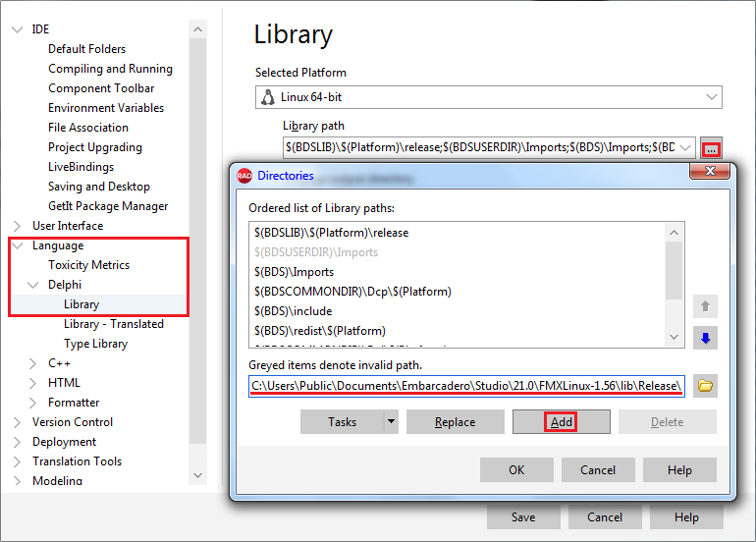Open GetIt Package Manager settings
756x542 pixels.
[108, 206]
